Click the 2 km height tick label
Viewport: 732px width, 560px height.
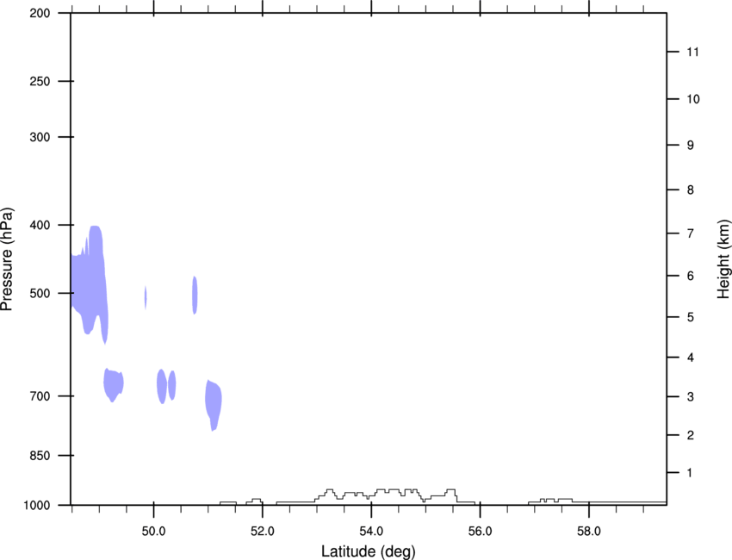(690, 435)
